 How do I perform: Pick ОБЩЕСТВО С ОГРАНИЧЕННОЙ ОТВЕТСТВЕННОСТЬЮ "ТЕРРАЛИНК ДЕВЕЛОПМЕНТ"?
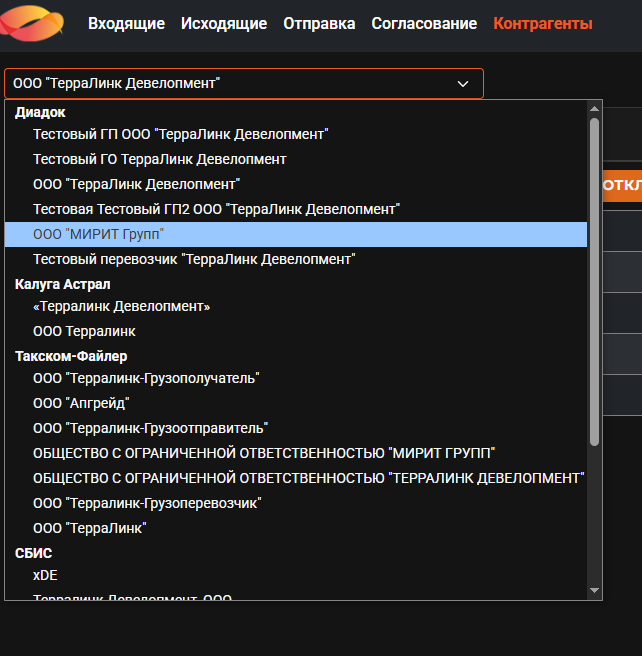296,478
